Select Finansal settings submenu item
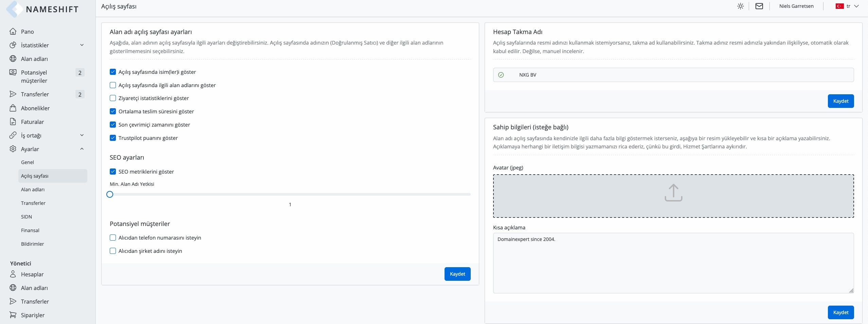The height and width of the screenshot is (324, 868). [x=30, y=230]
